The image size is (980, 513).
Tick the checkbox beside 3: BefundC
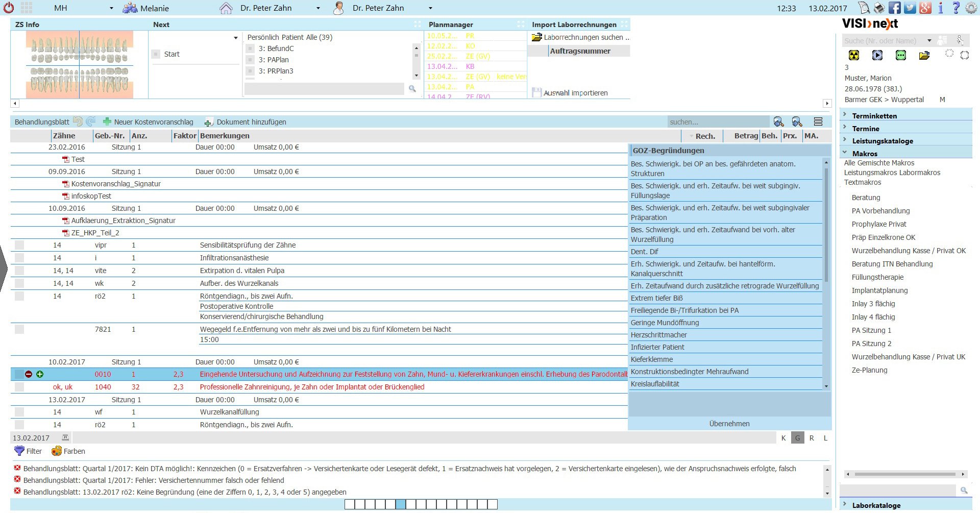coord(250,48)
